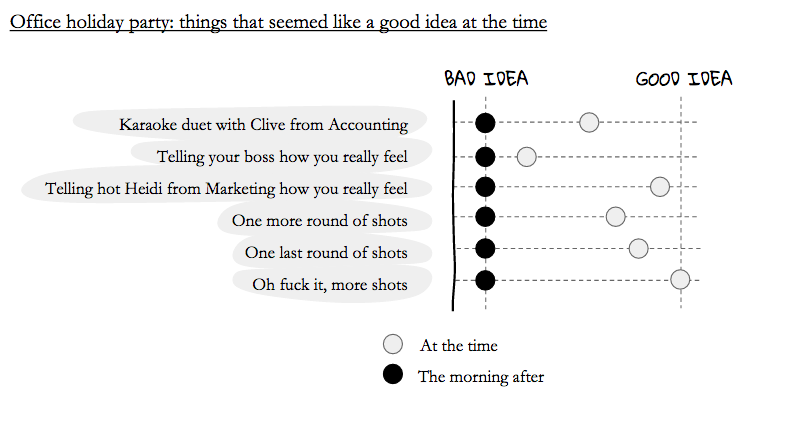This screenshot has height=438, width=795.
Task: Click the BAD IDEA axis heading
Action: (x=486, y=79)
